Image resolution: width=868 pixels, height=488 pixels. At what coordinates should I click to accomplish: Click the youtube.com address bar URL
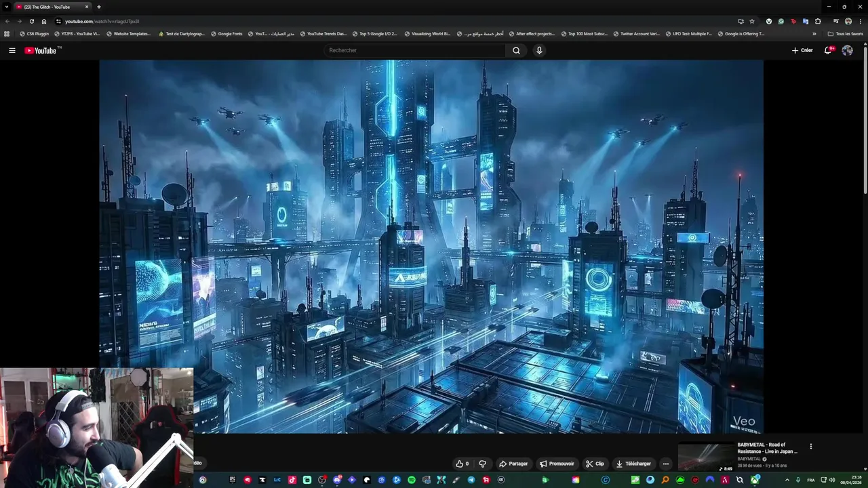(x=102, y=21)
